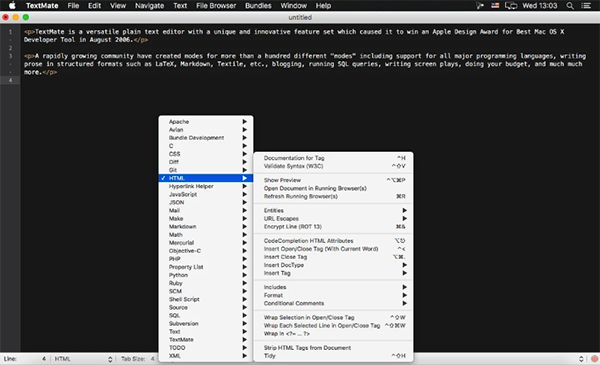Open the Text menu in menu bar
600x365 pixels.
180,6
